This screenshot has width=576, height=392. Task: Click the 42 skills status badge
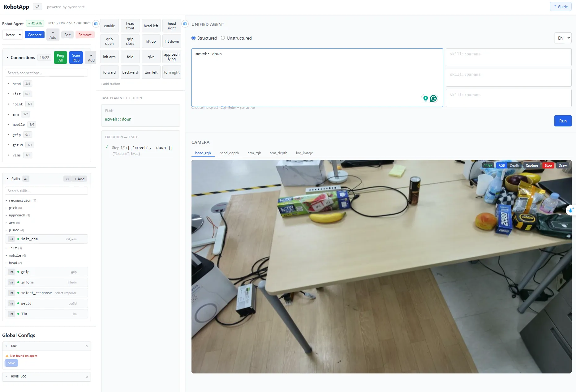click(35, 23)
